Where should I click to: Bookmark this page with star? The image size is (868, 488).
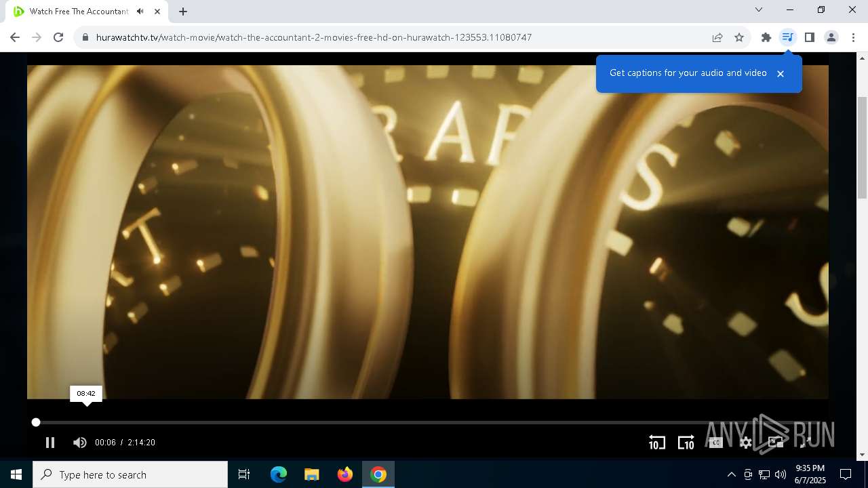tap(739, 37)
